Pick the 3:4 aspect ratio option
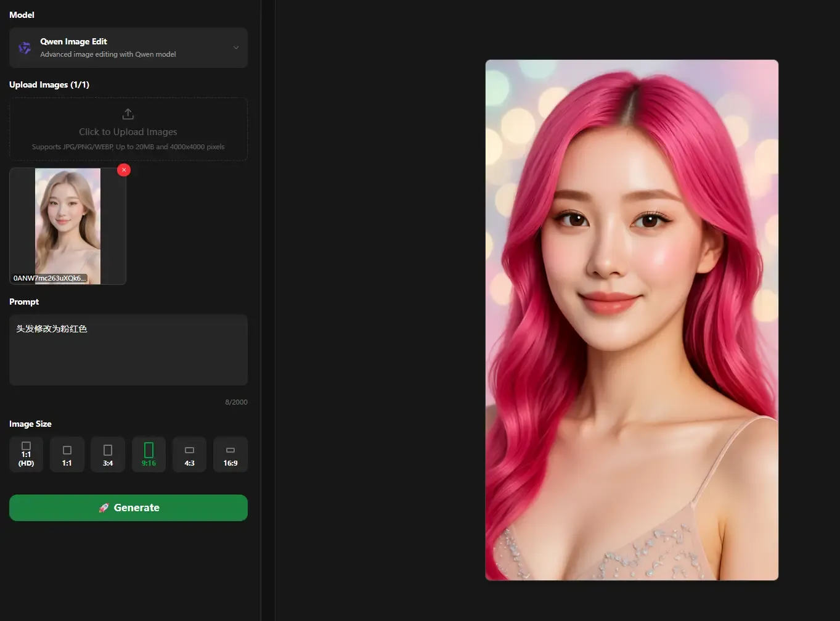840x621 pixels. (108, 454)
